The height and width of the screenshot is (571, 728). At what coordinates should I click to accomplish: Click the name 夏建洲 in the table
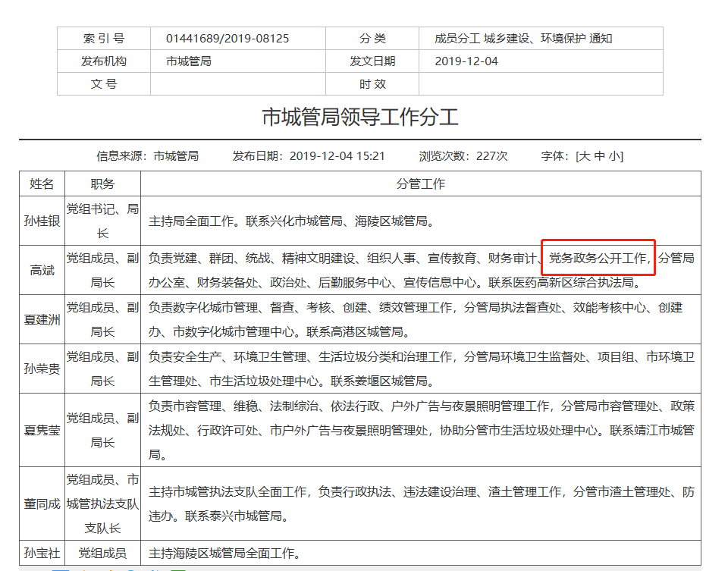point(42,318)
